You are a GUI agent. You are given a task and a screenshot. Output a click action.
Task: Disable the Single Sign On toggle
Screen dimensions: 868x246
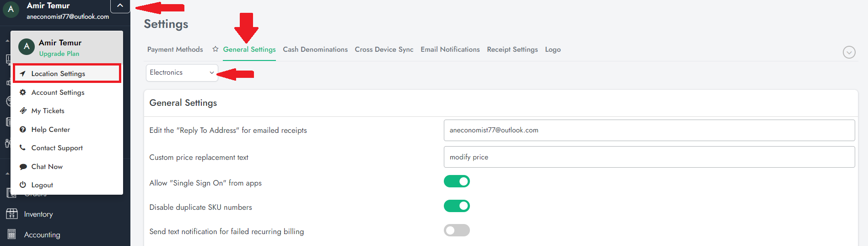(x=456, y=182)
